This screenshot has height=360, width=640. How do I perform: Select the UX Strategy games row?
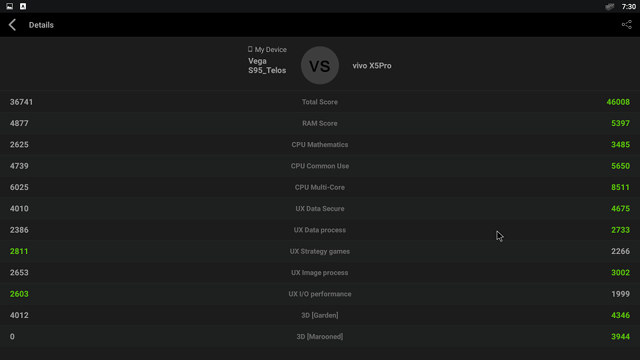[320, 251]
